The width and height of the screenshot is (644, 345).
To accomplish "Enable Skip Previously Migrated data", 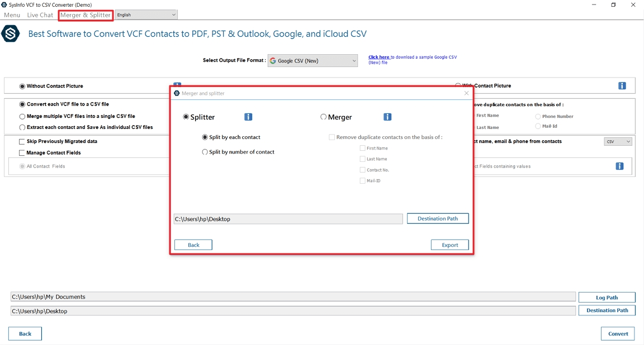I will (x=22, y=142).
